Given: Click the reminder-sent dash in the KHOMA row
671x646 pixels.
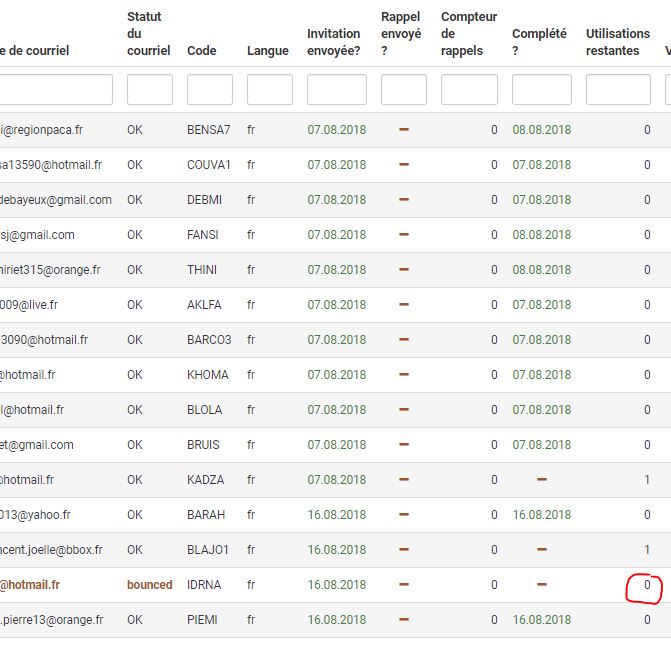Looking at the screenshot, I should point(404,375).
